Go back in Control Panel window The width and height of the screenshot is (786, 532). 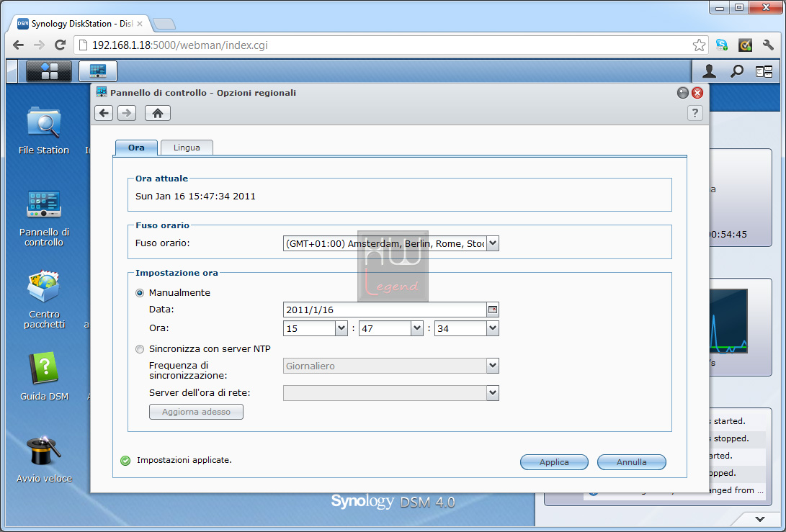click(x=104, y=113)
